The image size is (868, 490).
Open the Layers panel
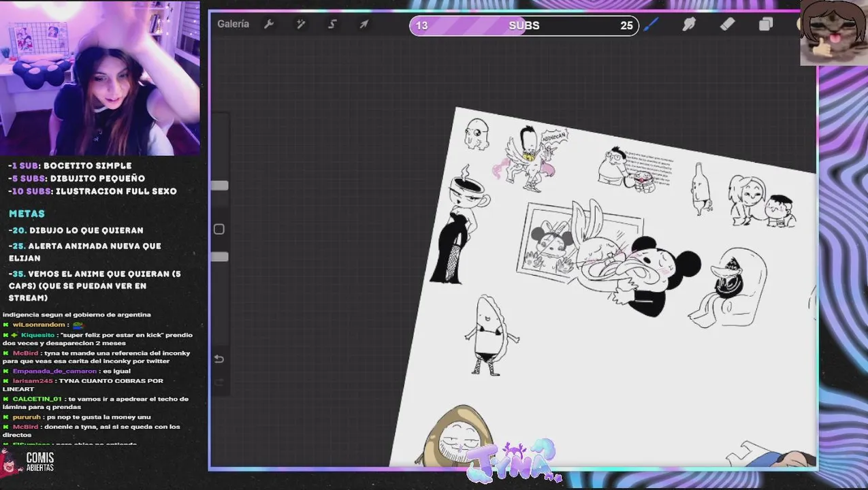pyautogui.click(x=766, y=24)
